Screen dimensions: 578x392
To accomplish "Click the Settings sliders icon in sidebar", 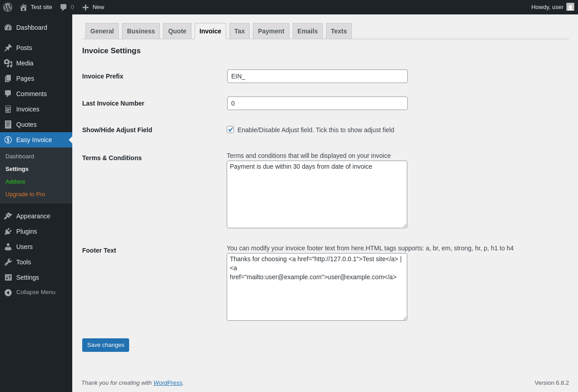I will (x=8, y=277).
